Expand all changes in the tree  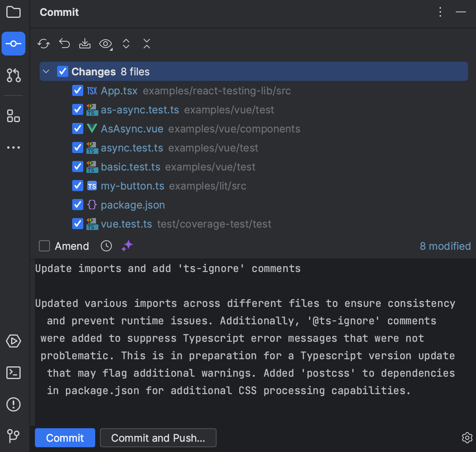click(126, 44)
